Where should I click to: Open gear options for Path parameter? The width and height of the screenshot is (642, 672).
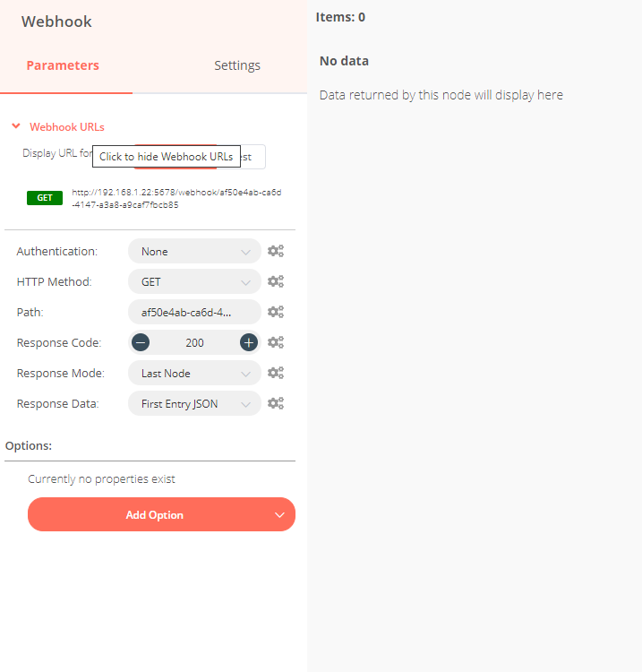[276, 313]
